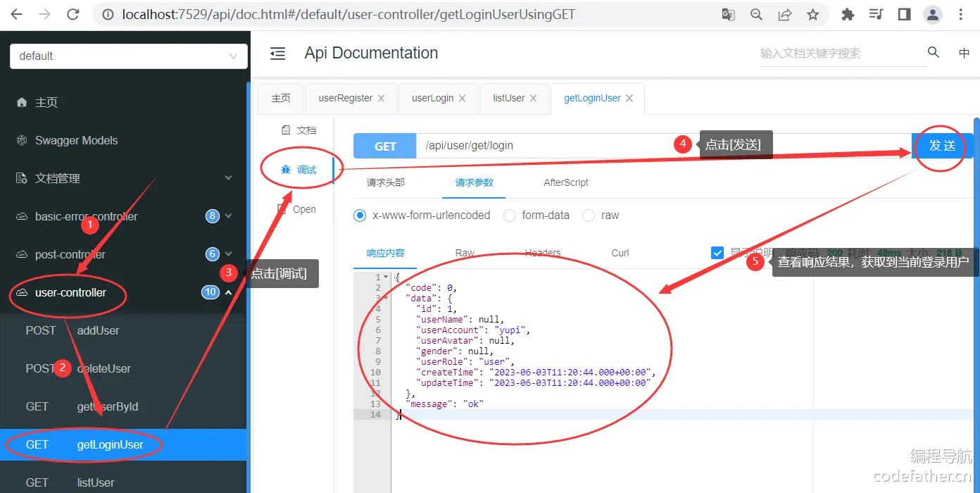Select 请求参数 tab
The width and height of the screenshot is (980, 493).
pyautogui.click(x=475, y=182)
